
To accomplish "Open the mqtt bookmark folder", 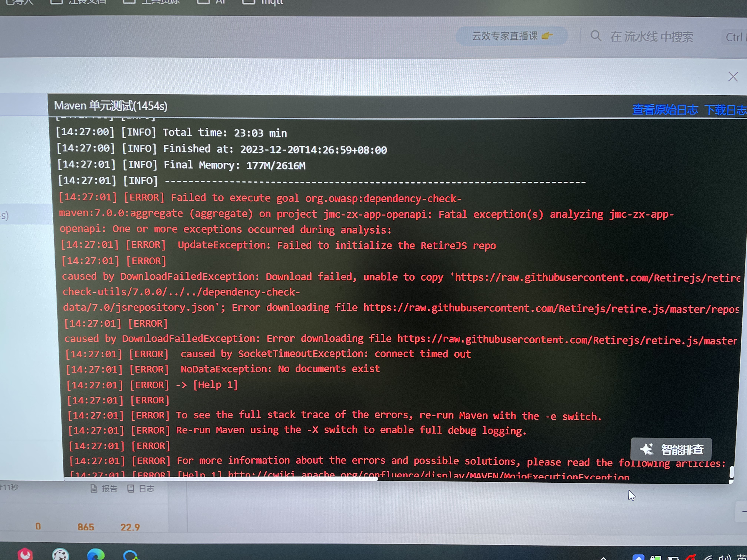I will pyautogui.click(x=262, y=2).
